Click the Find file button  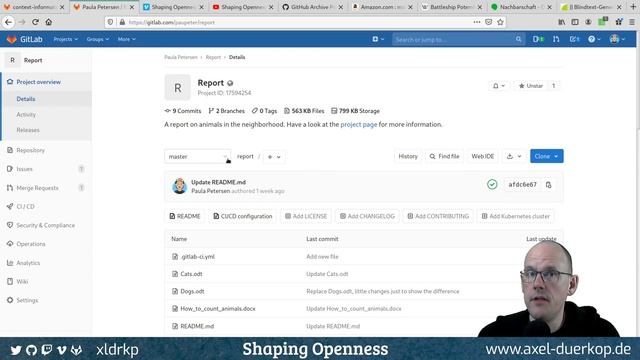[444, 156]
